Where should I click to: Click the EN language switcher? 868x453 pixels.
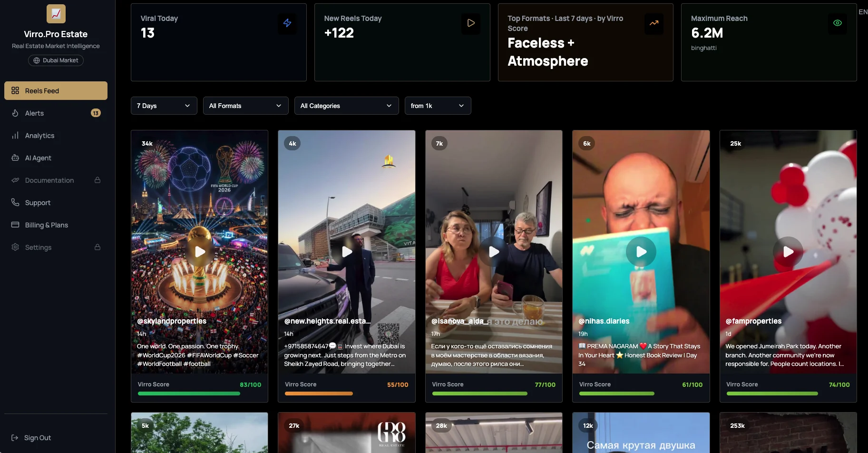(x=863, y=12)
